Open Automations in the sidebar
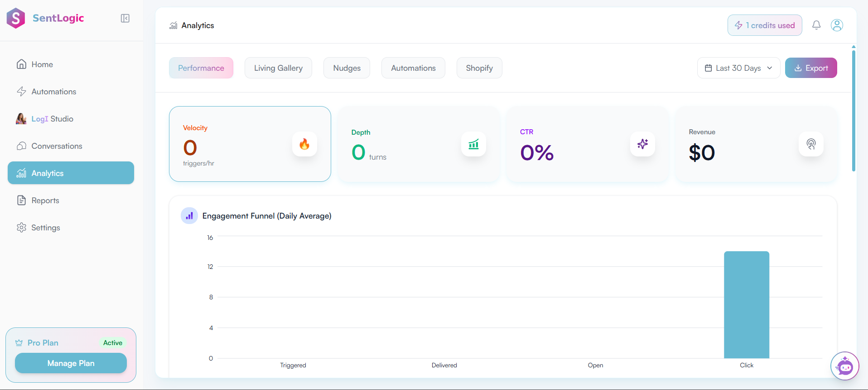The image size is (868, 390). pyautogui.click(x=71, y=92)
